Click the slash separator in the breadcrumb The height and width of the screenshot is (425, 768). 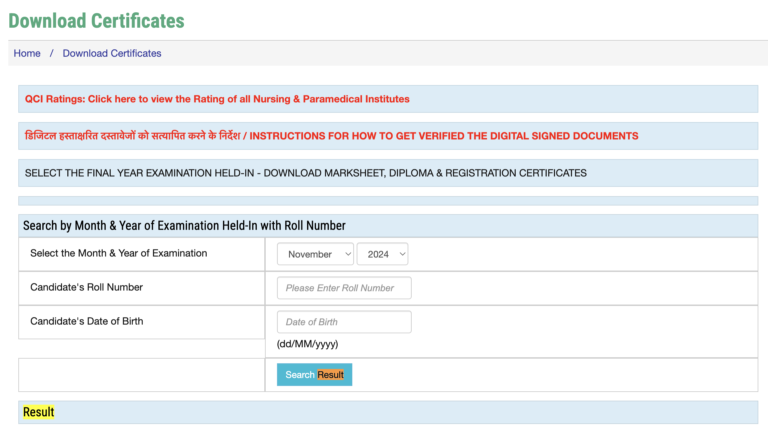[x=51, y=53]
